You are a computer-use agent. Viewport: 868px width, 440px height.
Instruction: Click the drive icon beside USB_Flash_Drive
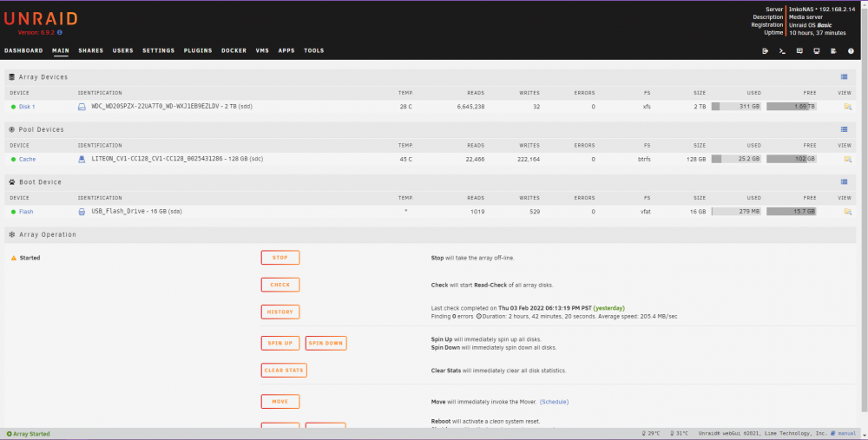pyautogui.click(x=82, y=212)
